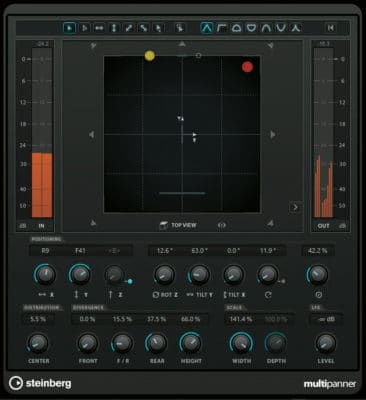
Task: Click the orbit rotation knob
Action: tap(268, 275)
